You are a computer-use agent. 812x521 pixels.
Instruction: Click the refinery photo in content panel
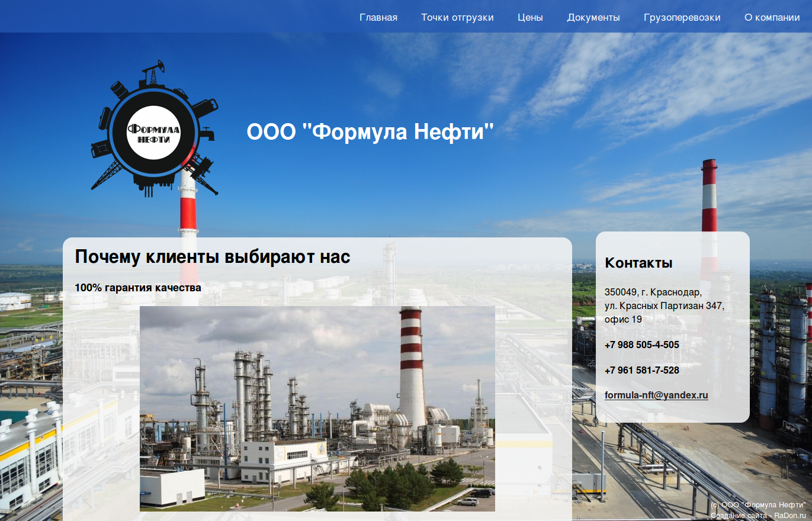coord(317,409)
